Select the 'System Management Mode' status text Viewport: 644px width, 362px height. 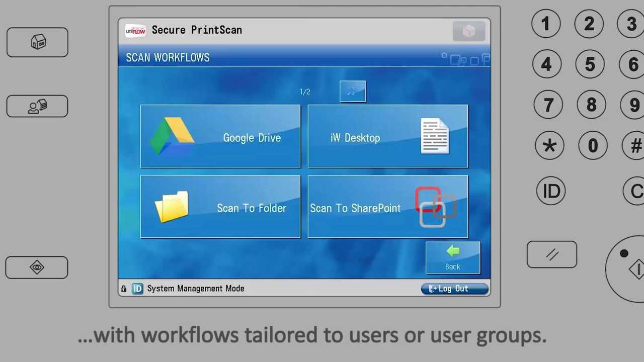click(x=196, y=289)
